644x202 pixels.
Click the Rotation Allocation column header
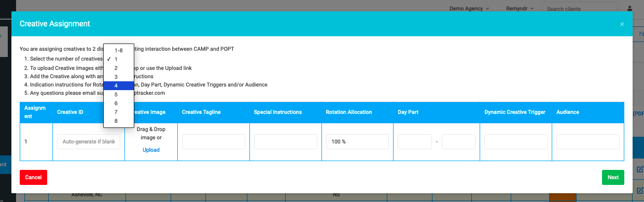[349, 112]
